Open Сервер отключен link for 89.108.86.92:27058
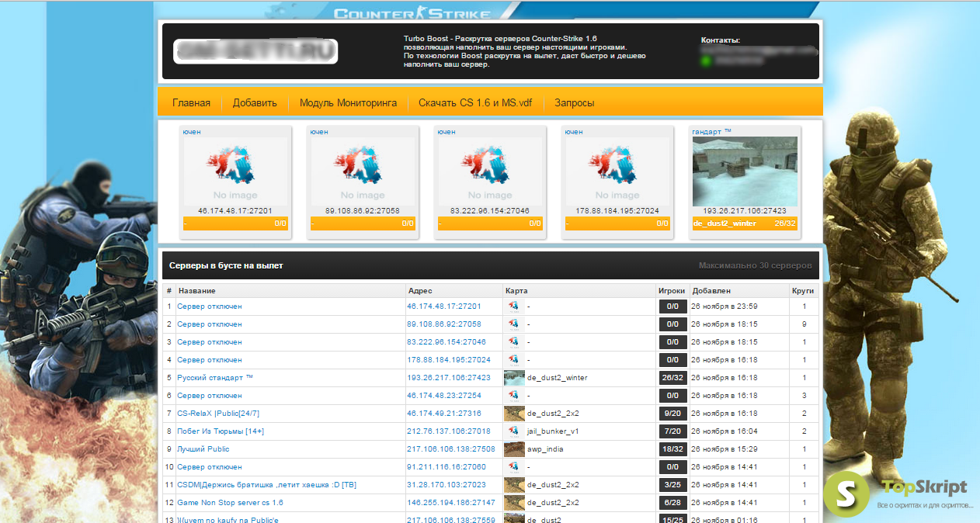 [210, 324]
